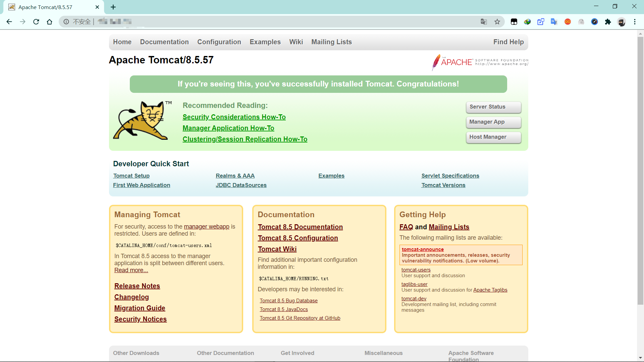Screen dimensions: 644x362
Task: Click the user profile avatar icon
Action: pyautogui.click(x=622, y=22)
